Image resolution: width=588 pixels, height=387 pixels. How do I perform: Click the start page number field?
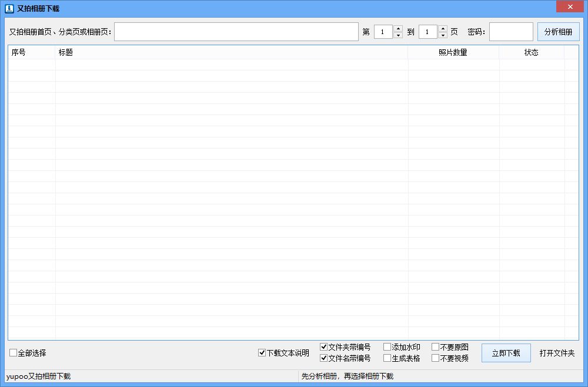(x=383, y=32)
